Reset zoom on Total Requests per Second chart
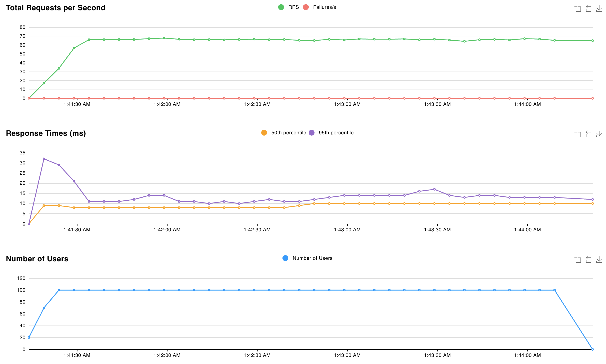The height and width of the screenshot is (364, 606). tap(588, 9)
